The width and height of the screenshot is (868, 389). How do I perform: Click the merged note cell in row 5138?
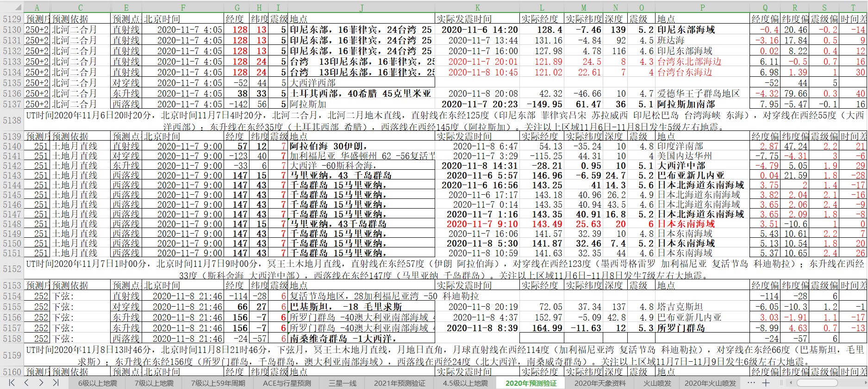tap(445, 120)
